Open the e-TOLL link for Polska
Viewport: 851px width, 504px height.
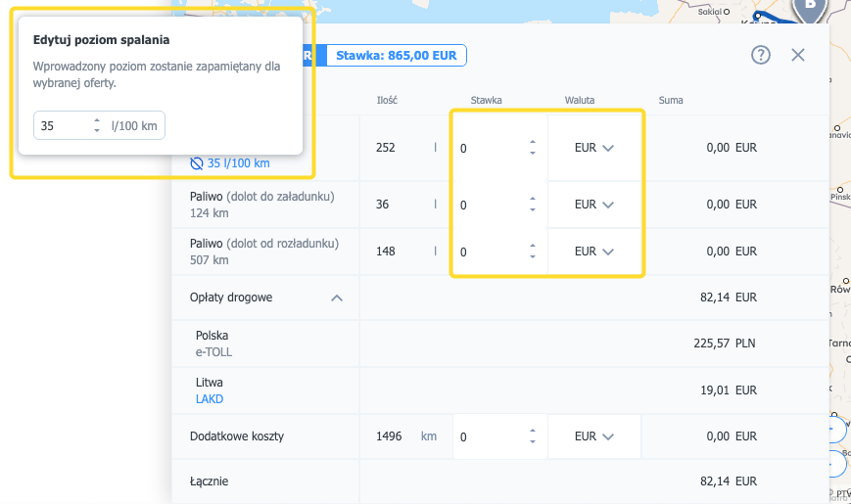213,352
